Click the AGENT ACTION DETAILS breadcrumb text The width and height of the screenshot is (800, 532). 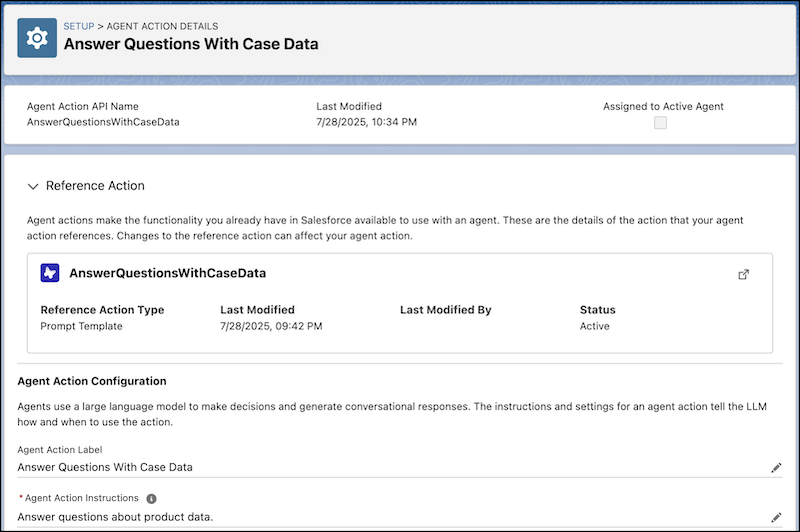click(162, 26)
